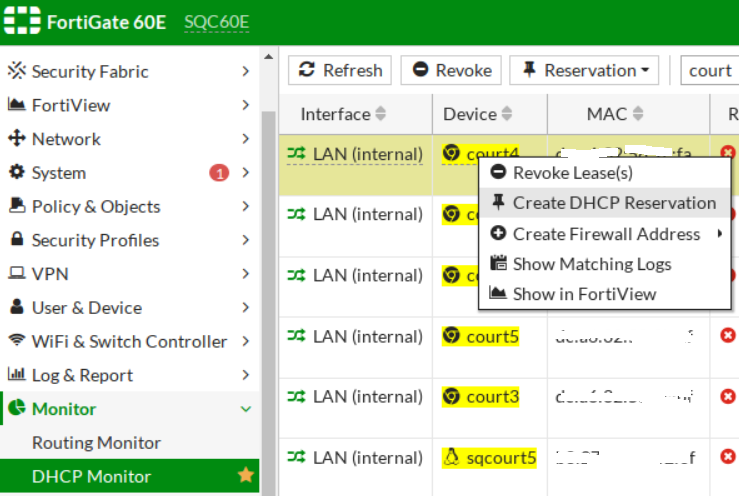Viewport: 739px width, 496px height.
Task: Click the Chrome icon beside court3
Action: 452,396
